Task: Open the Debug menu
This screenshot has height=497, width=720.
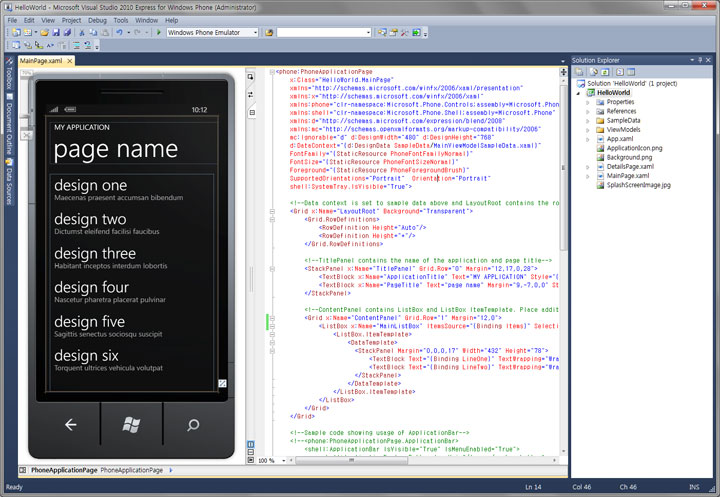Action: pyautogui.click(x=97, y=19)
